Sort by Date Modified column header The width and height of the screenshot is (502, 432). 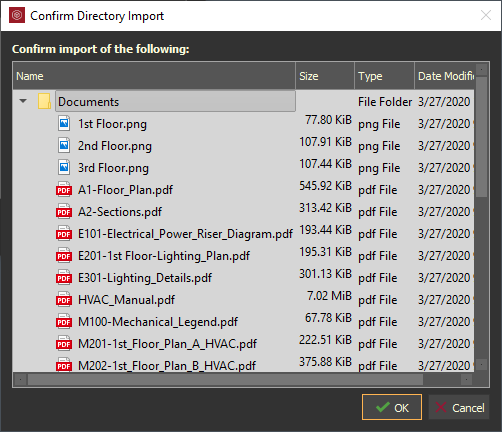pos(444,76)
